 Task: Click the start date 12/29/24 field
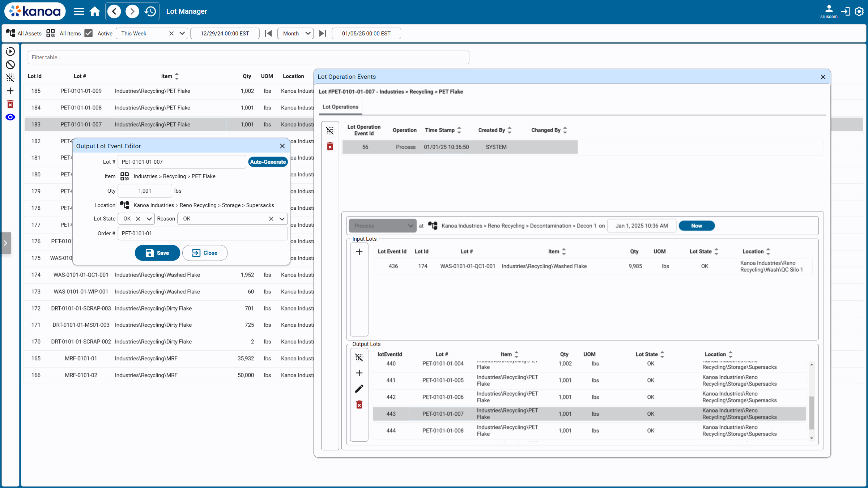[x=225, y=33]
